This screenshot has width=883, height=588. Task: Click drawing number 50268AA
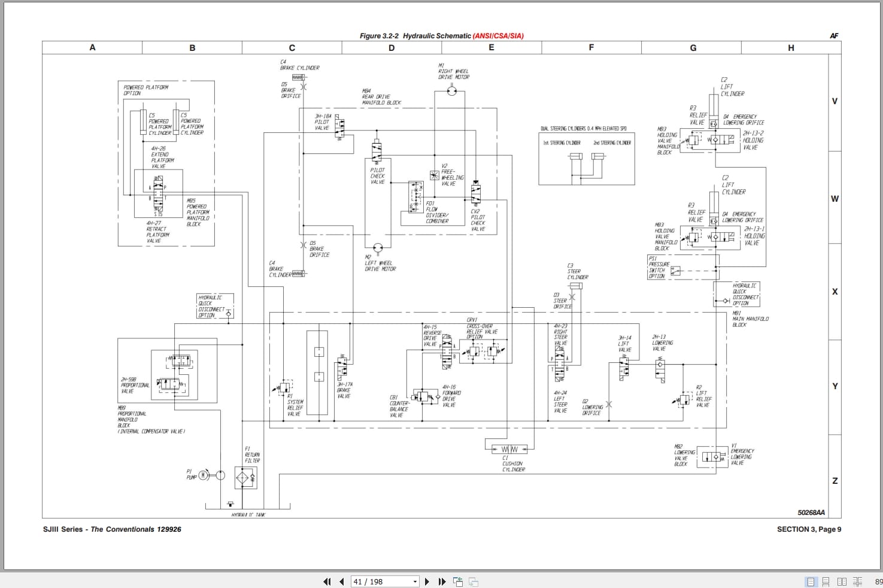811,513
